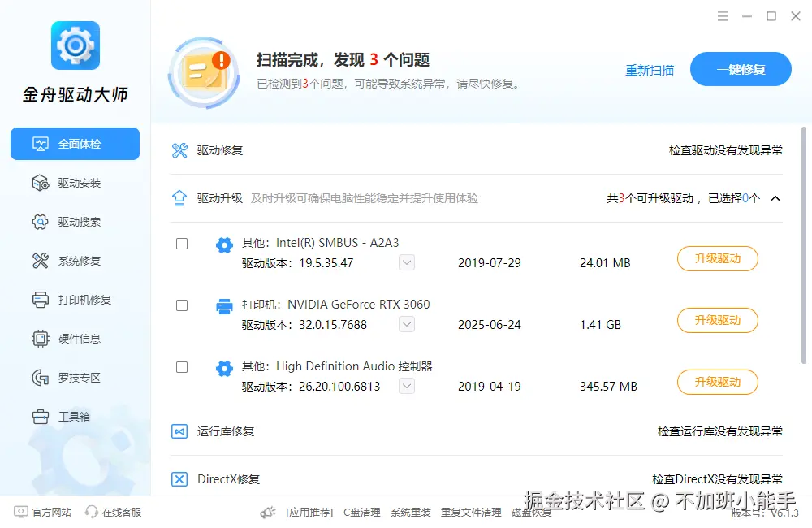Click the 驱动搜索 gear icon
This screenshot has width=812, height=528.
[41, 222]
